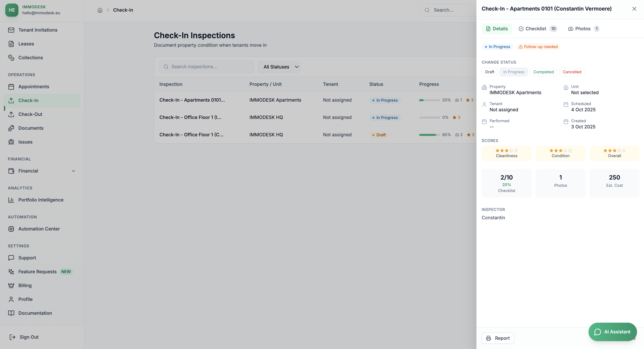
Task: Open the Check-In section in the sidebar
Action: [28, 100]
